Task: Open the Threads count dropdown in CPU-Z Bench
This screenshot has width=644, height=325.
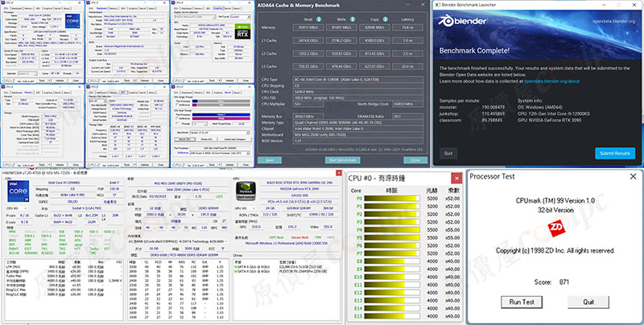Action: 200,124
